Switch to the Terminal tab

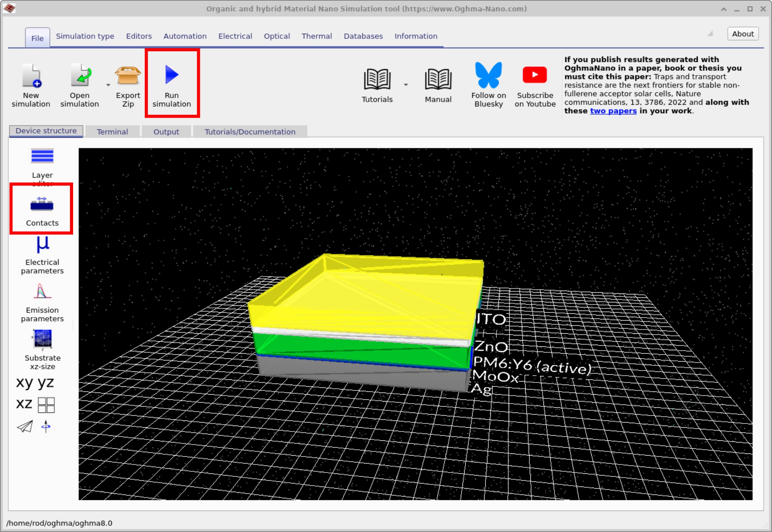pyautogui.click(x=112, y=132)
